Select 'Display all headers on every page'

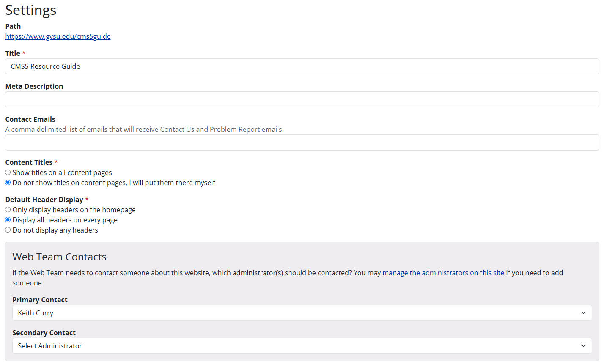pyautogui.click(x=8, y=219)
